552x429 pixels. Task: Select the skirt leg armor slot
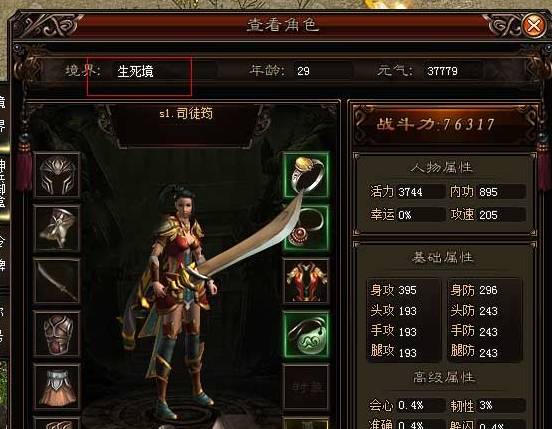point(57,386)
